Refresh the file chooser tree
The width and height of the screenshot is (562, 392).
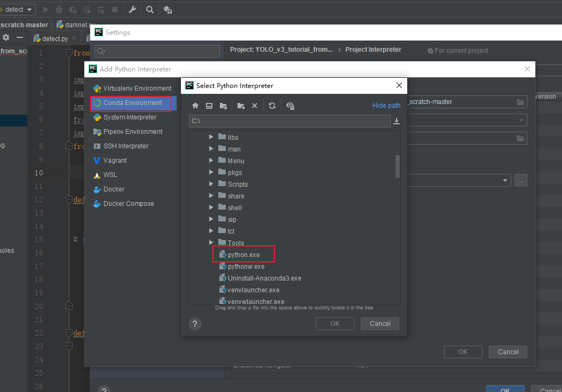(x=272, y=106)
